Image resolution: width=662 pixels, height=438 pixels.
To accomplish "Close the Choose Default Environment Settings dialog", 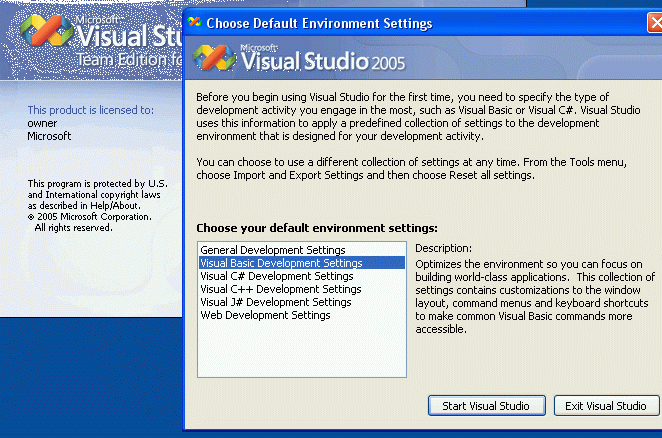I will [655, 23].
